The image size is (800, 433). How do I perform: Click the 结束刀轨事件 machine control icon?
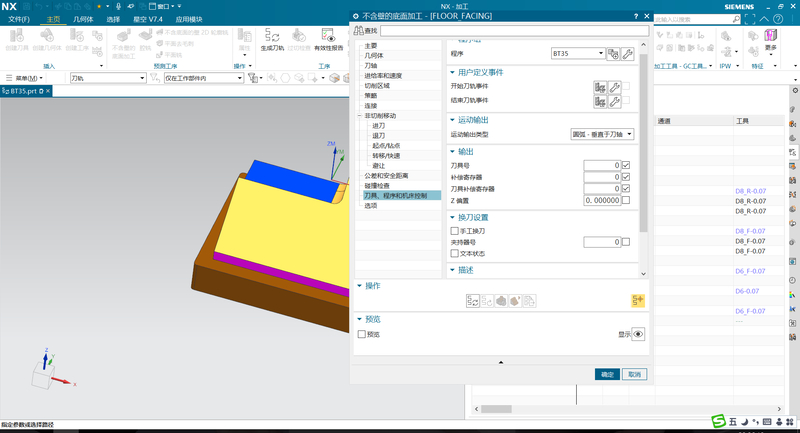click(x=600, y=101)
